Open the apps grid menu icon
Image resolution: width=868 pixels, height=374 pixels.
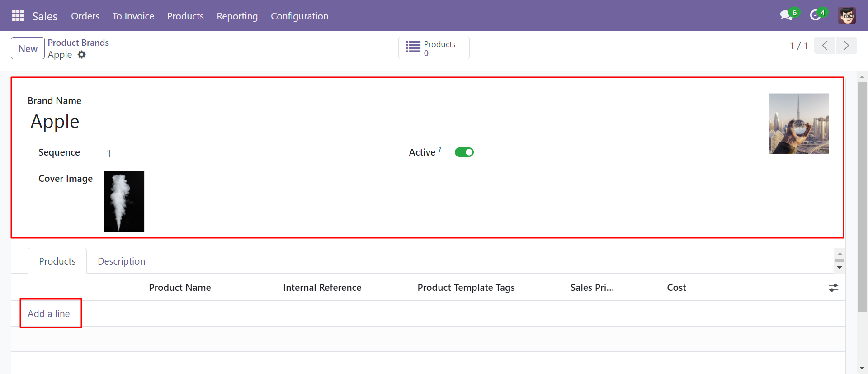tap(18, 16)
